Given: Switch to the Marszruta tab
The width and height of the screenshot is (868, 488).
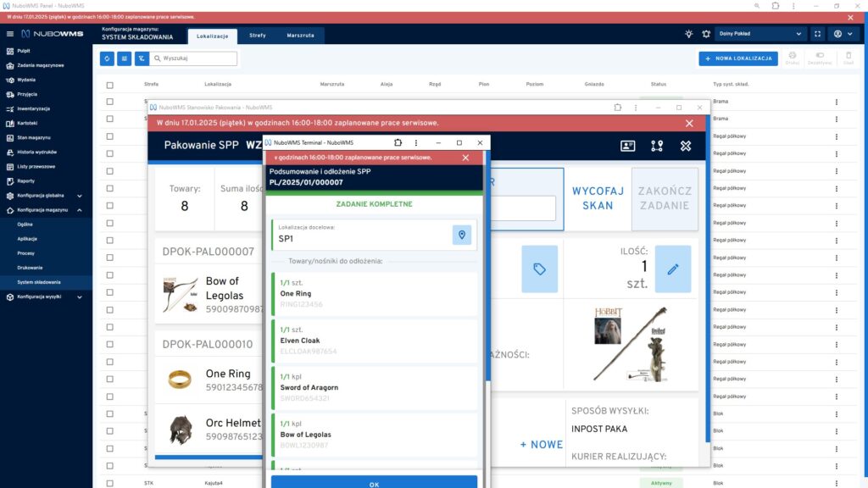Looking at the screenshot, I should click(x=300, y=36).
